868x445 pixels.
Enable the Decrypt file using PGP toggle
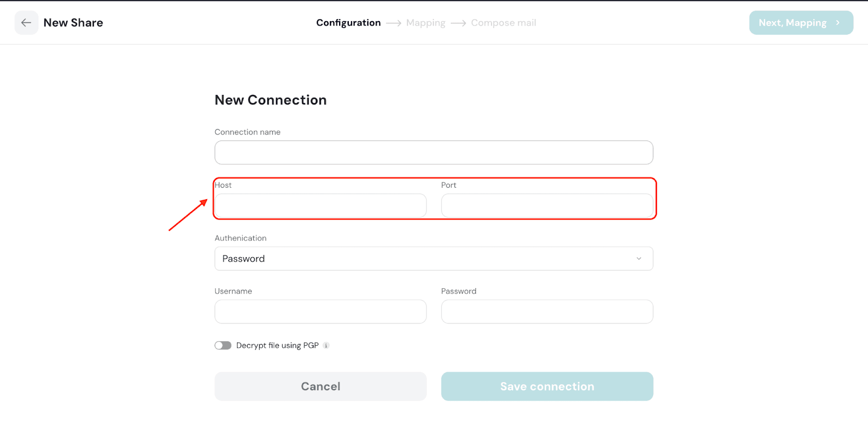pyautogui.click(x=223, y=346)
